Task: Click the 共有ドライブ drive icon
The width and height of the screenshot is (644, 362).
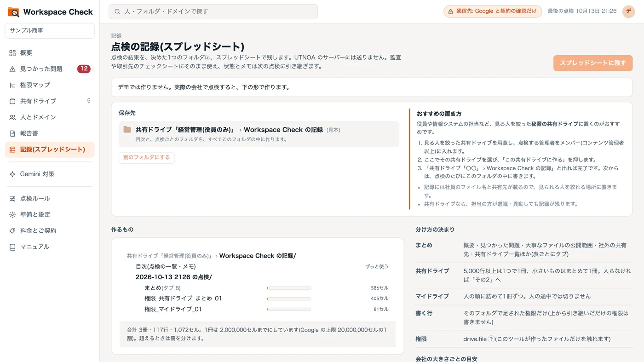Action: click(x=12, y=101)
